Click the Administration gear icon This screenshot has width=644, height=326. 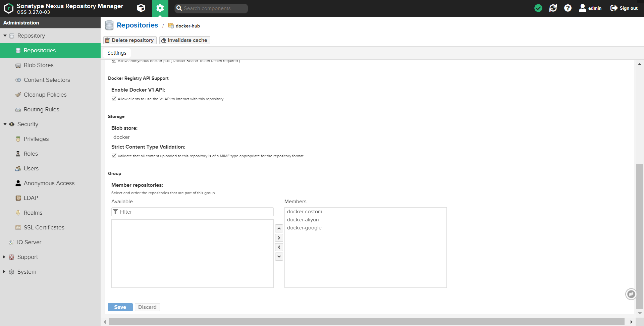[160, 8]
